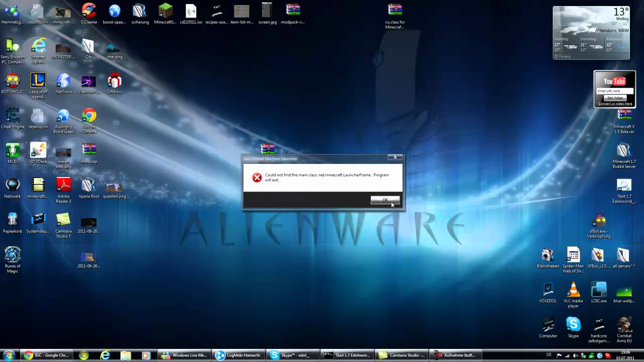This screenshot has height=362, width=644.
Task: Click Get Video in the YouTube gadget
Action: (x=615, y=98)
